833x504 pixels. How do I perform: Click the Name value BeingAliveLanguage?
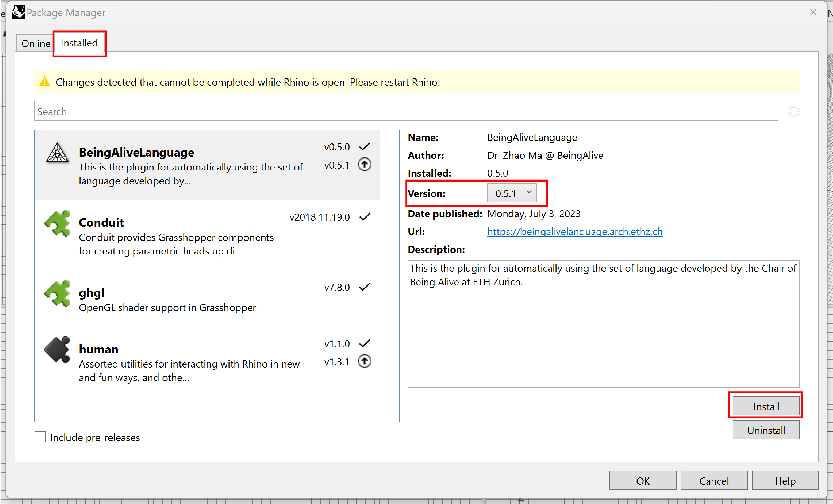point(532,137)
